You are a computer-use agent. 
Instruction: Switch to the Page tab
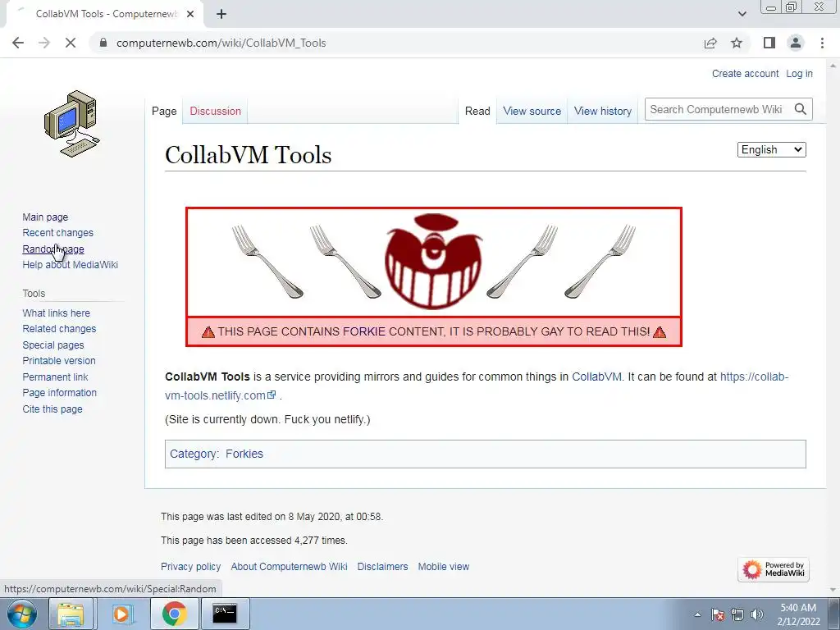point(164,111)
